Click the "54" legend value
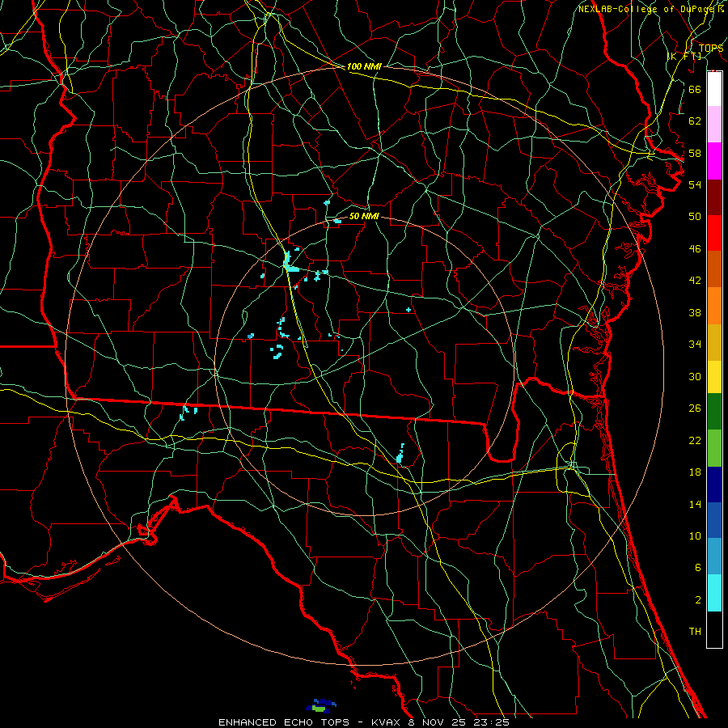 (695, 184)
